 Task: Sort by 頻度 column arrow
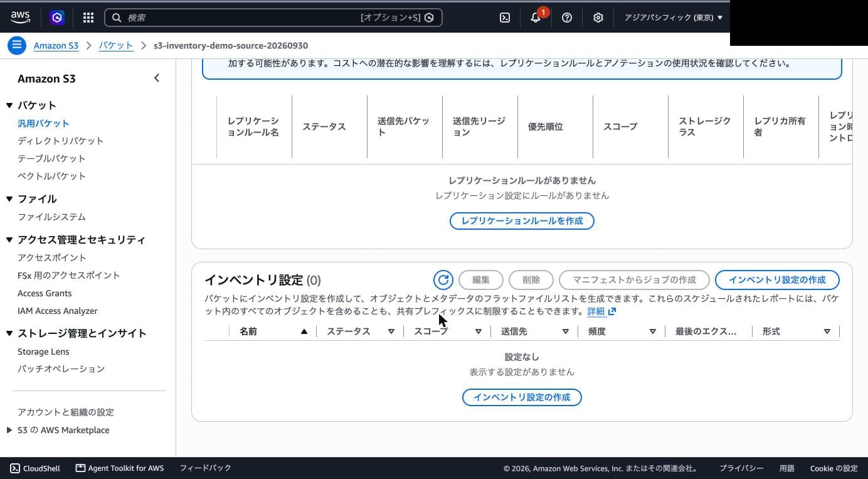(x=653, y=331)
